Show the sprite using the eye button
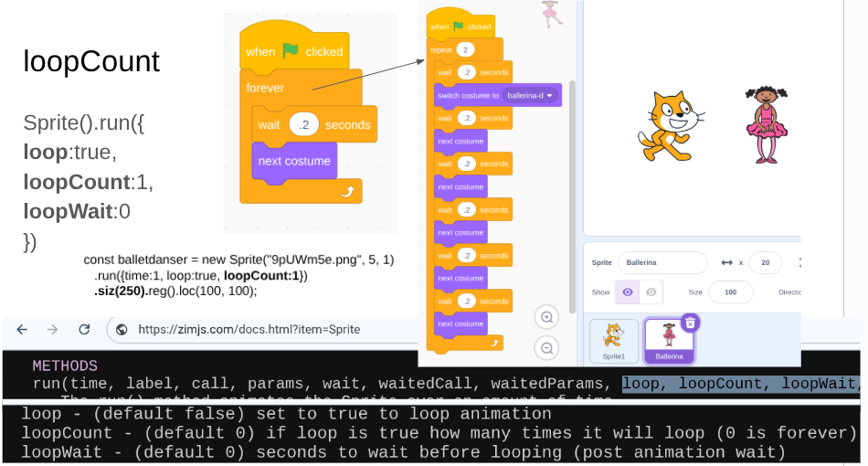Image resolution: width=868 pixels, height=466 pixels. pyautogui.click(x=628, y=291)
